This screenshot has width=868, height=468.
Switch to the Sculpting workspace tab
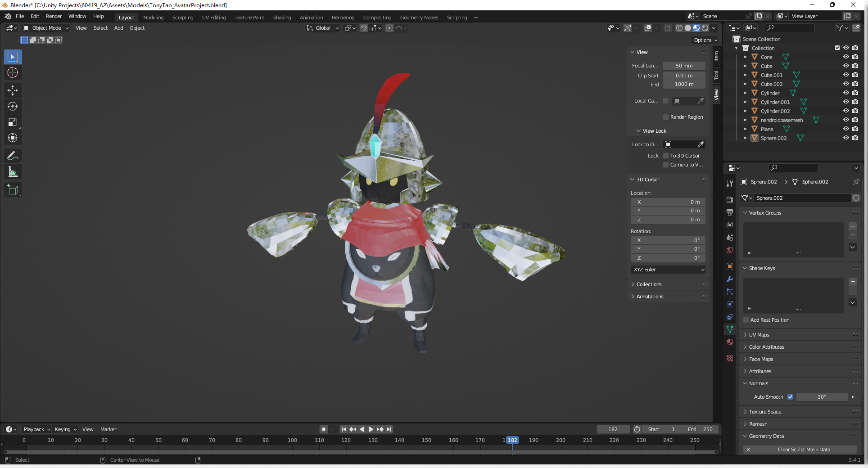(182, 18)
